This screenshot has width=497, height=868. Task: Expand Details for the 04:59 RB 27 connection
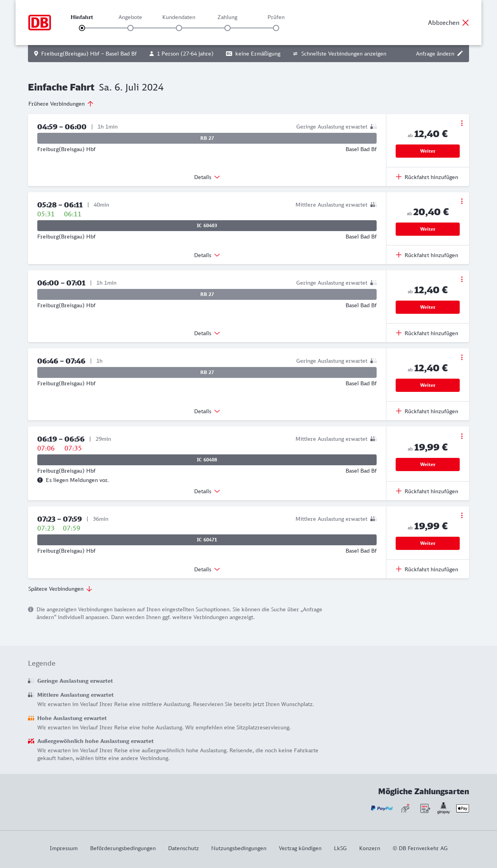click(x=207, y=177)
